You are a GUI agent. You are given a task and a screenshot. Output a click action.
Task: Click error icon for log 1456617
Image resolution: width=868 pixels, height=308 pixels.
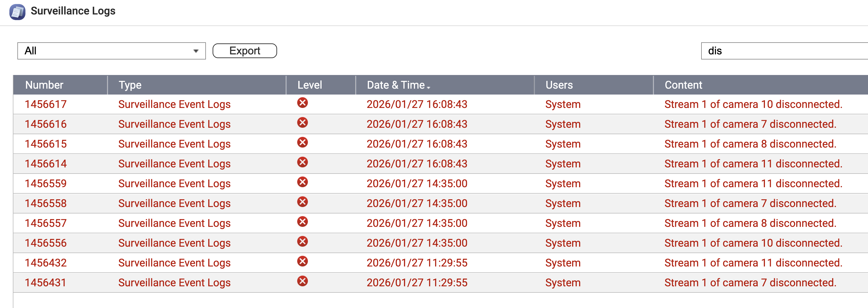[x=302, y=103]
